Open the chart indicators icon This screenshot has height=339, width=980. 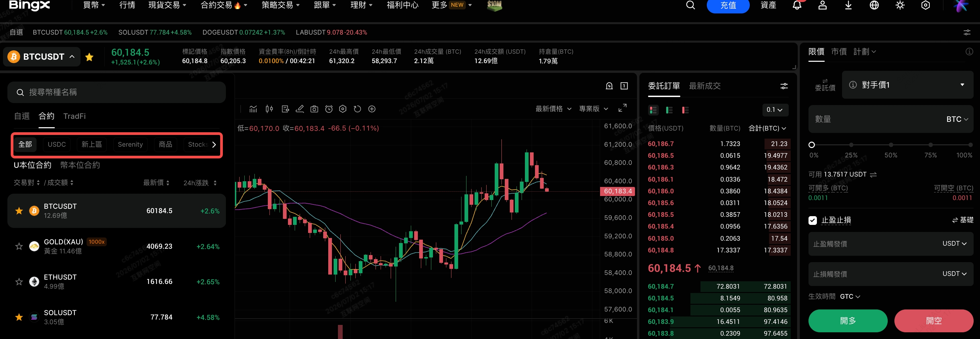253,109
